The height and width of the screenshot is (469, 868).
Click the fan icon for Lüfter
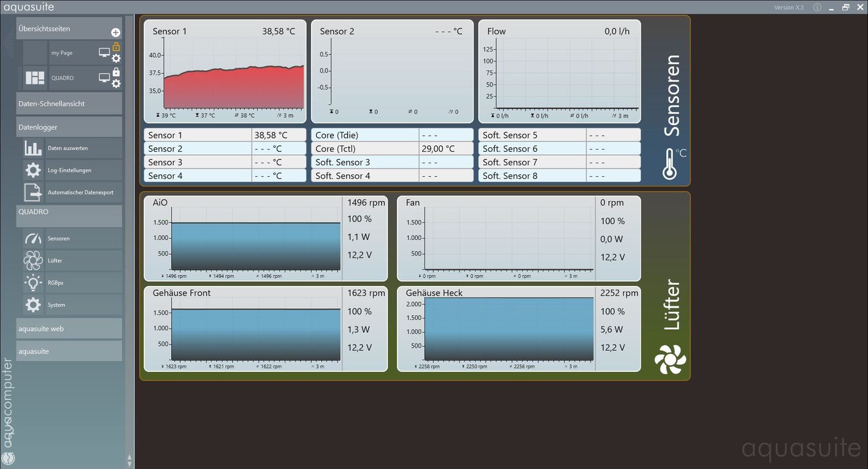(x=33, y=260)
